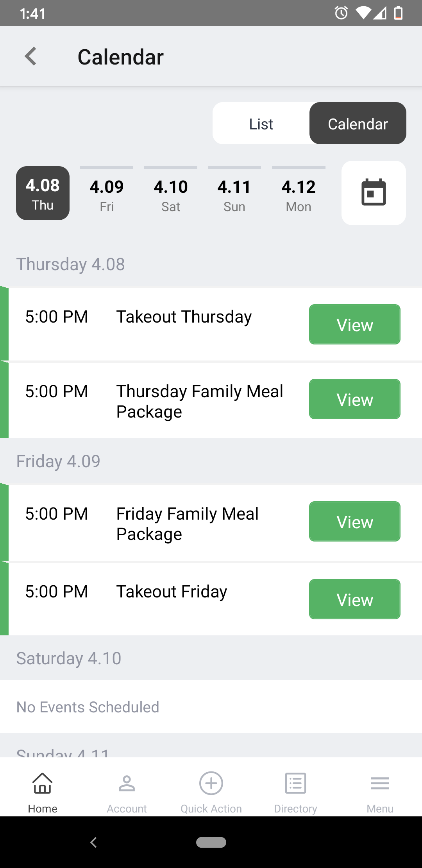Screen dimensions: 422x868
Task: Select the 4.08 Thu date
Action: 43,193
